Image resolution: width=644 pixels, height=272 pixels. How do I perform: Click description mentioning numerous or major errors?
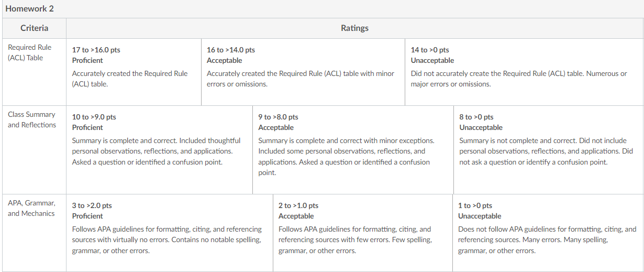pos(519,79)
